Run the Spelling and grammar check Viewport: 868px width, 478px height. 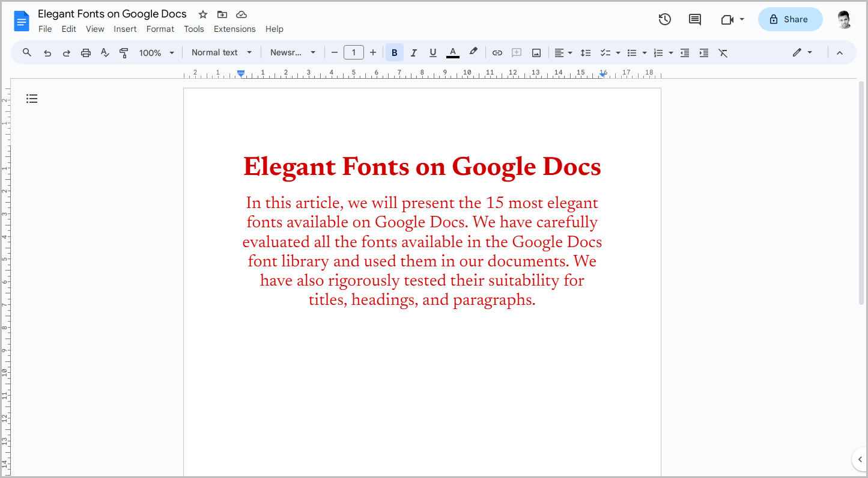click(105, 52)
